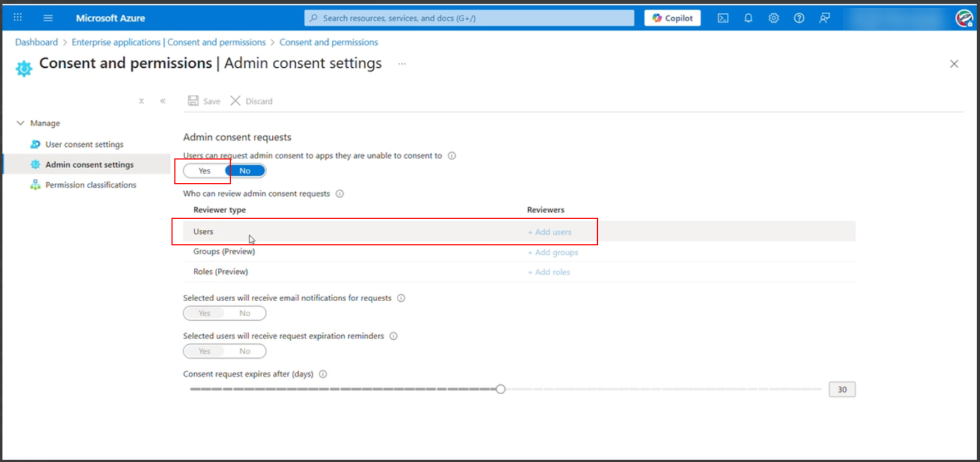This screenshot has height=462, width=980.
Task: Set admin consent requests toggle to Yes
Action: click(x=204, y=171)
